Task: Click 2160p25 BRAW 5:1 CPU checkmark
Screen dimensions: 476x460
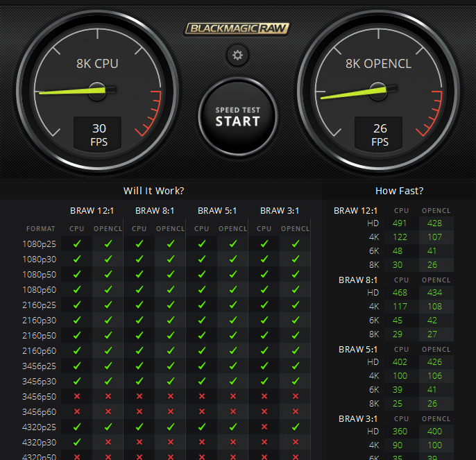Action: pos(202,305)
